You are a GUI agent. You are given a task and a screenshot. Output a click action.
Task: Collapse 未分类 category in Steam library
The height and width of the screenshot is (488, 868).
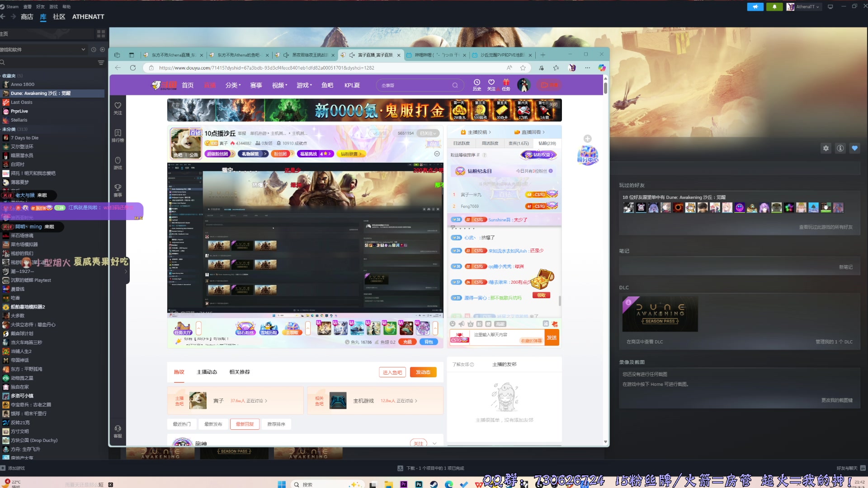tap(9, 129)
